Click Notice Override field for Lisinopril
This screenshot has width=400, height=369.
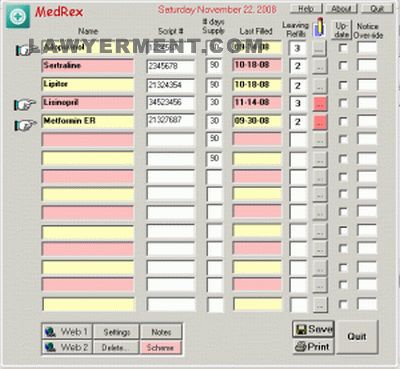(367, 102)
